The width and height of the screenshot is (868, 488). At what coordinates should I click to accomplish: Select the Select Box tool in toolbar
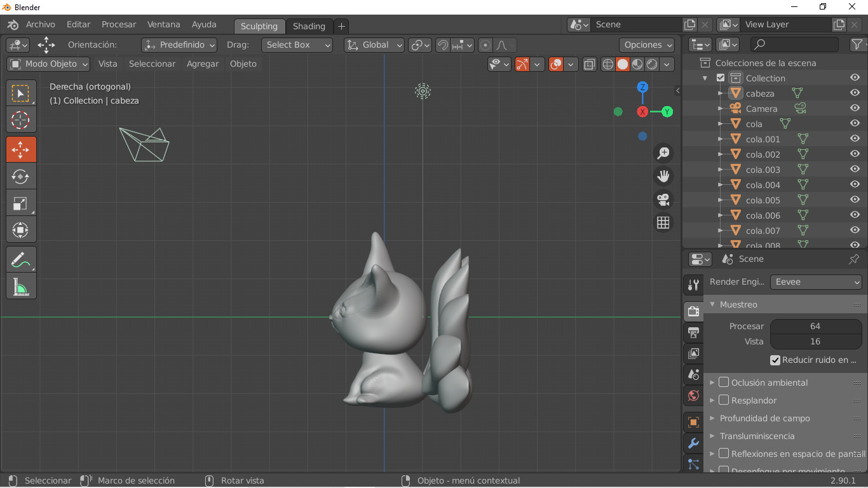[21, 94]
